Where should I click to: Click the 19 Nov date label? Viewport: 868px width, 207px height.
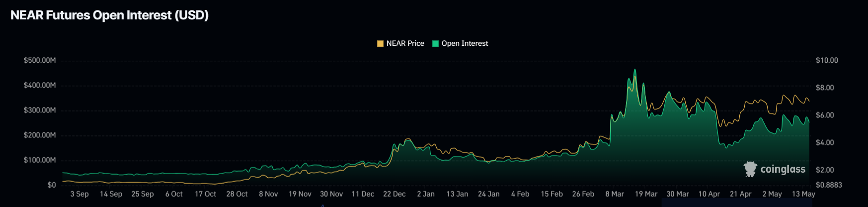[x=300, y=194]
